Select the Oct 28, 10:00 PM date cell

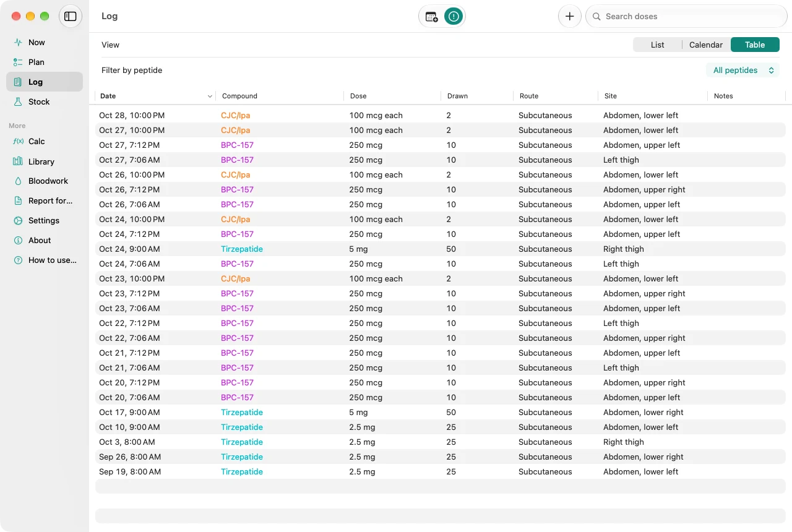pos(132,115)
